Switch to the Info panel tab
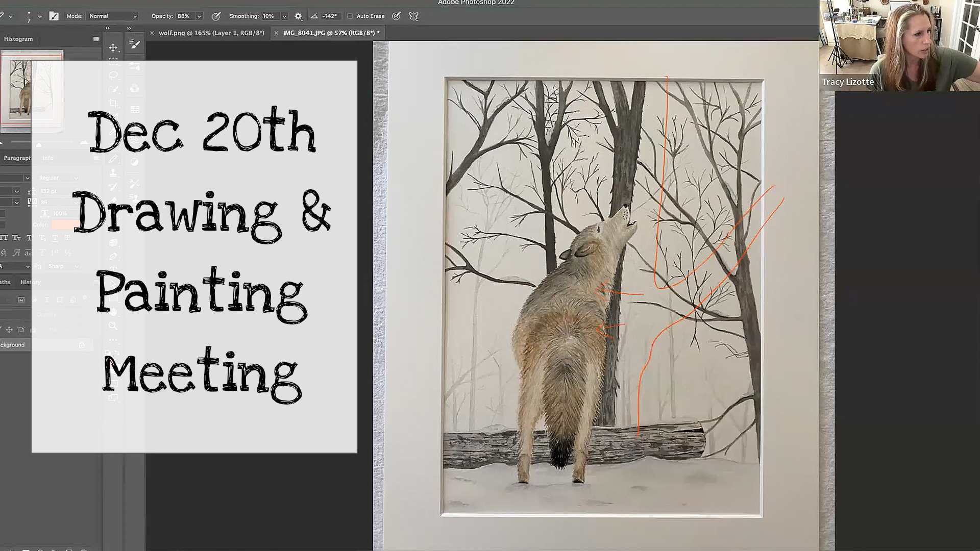 pyautogui.click(x=48, y=158)
